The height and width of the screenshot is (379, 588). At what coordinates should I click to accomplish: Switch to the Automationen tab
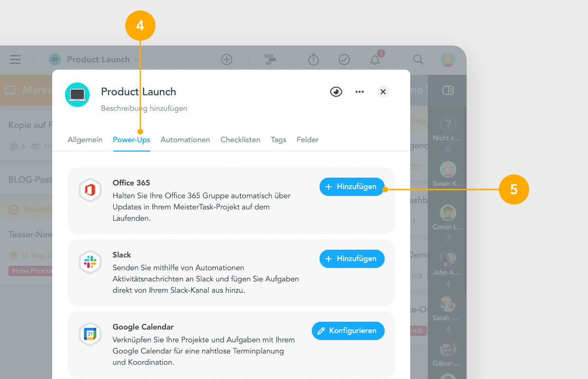click(x=185, y=140)
